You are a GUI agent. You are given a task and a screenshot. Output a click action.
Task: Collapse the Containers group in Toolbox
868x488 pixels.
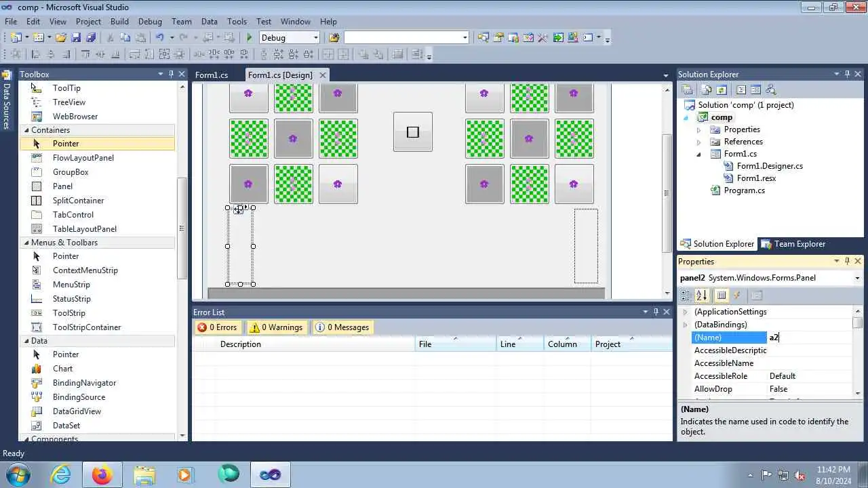26,130
